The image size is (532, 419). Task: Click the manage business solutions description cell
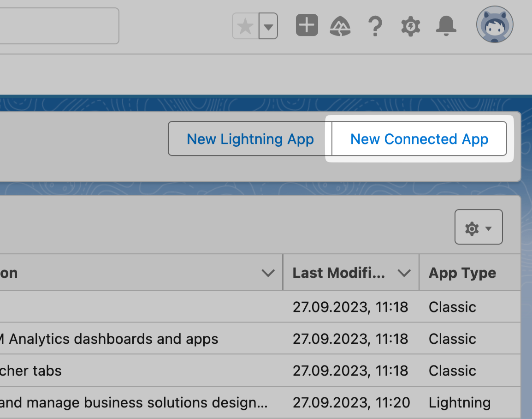pos(134,403)
